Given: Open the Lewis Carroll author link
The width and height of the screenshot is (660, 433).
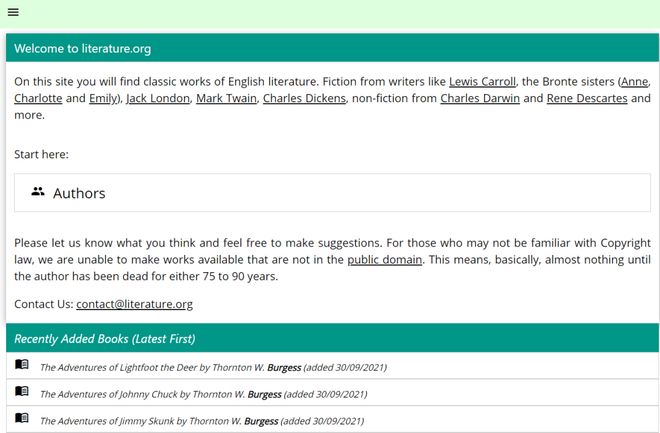Looking at the screenshot, I should pos(482,81).
